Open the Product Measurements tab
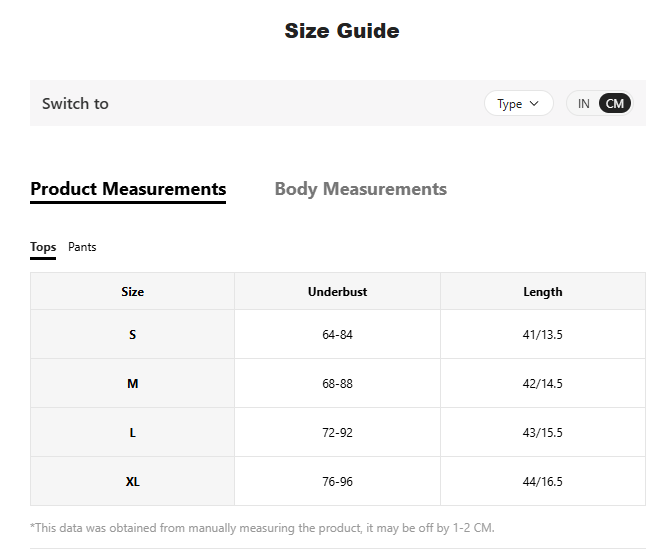 tap(128, 189)
